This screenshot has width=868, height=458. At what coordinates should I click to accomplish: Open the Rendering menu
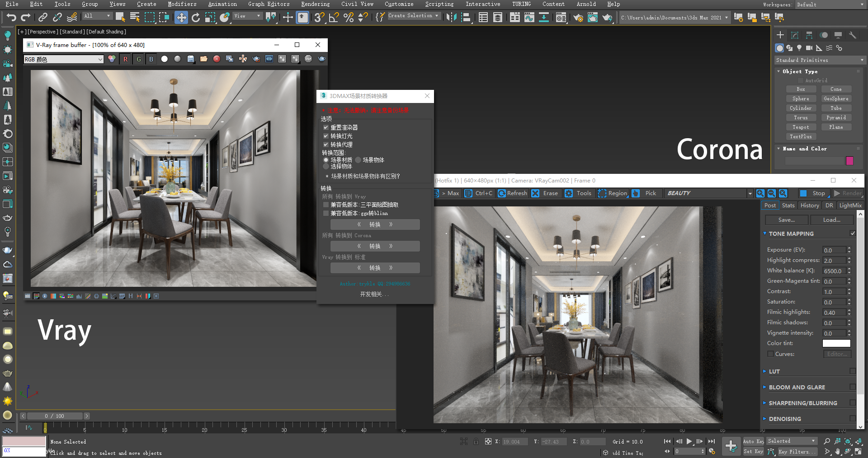[x=315, y=4]
